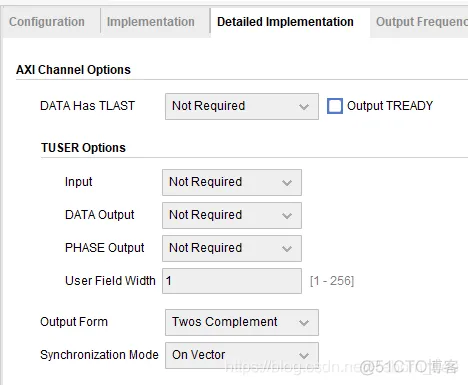Open the Output Frequencies tab

click(421, 22)
